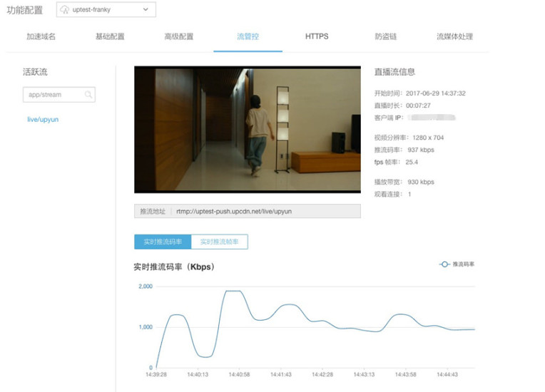
Task: Show the 实时推流码率 chart
Action: point(163,242)
